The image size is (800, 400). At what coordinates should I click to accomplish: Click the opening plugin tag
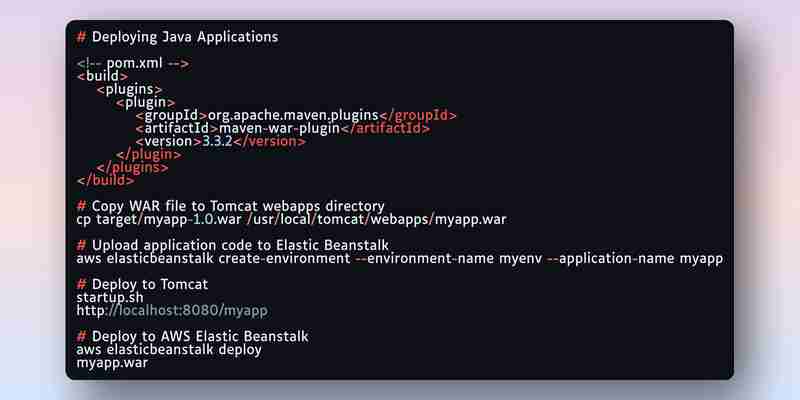[x=145, y=103]
